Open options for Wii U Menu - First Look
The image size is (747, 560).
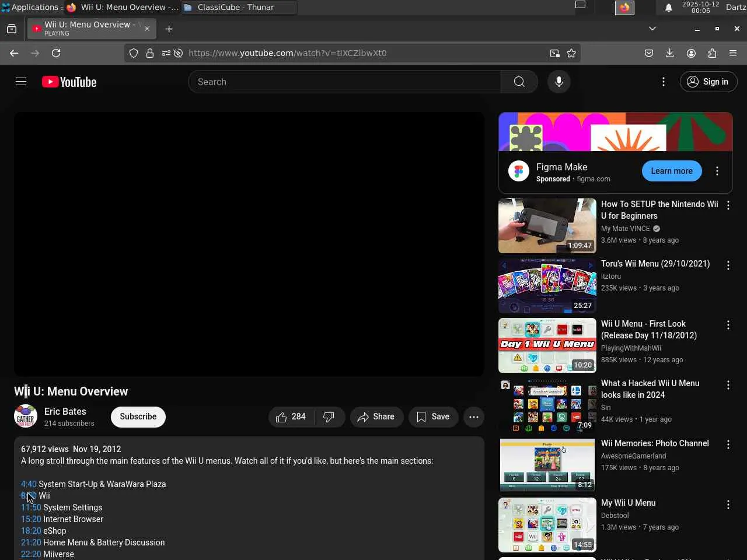click(x=728, y=325)
